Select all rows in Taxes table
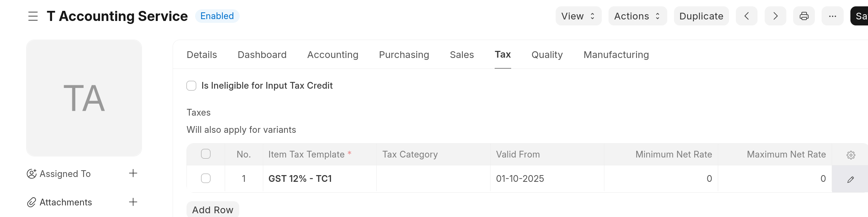 click(x=206, y=154)
